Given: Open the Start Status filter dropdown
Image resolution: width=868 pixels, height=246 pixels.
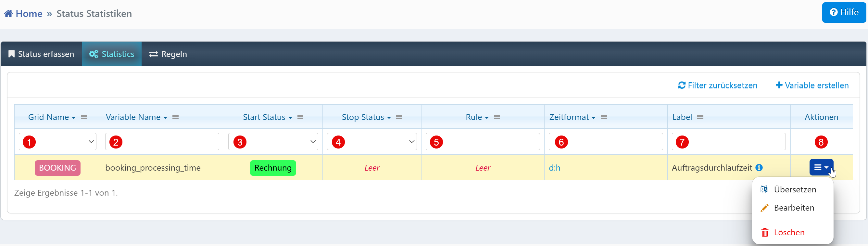Looking at the screenshot, I should pos(273,142).
